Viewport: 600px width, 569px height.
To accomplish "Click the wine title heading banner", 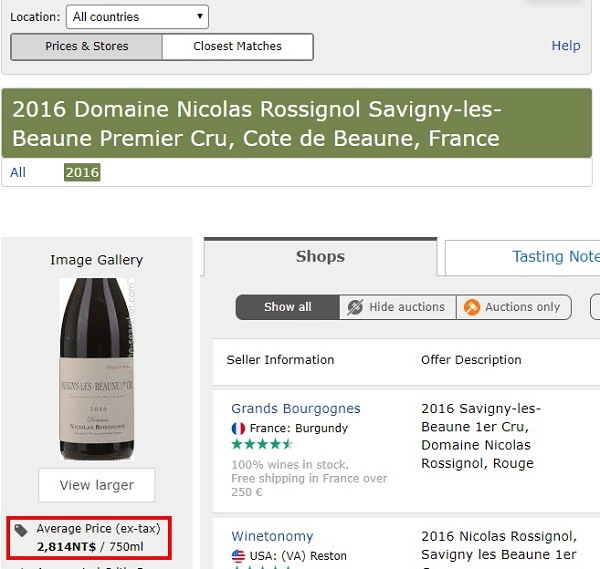I will tap(297, 123).
